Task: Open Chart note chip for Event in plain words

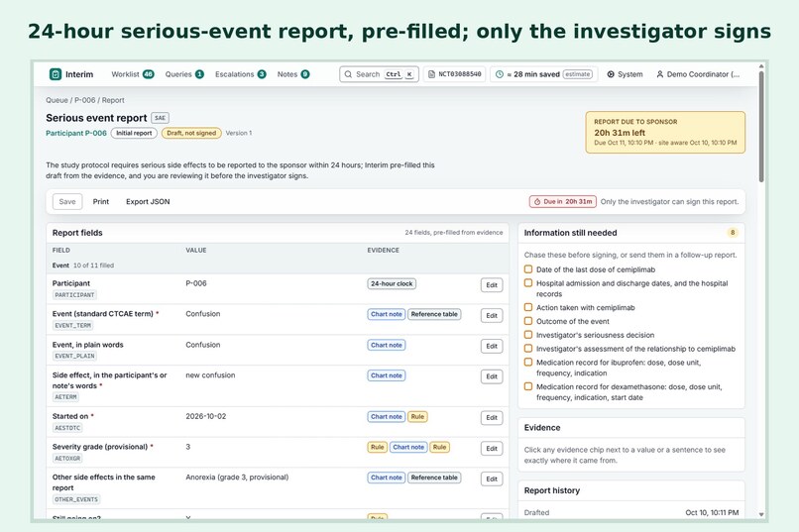Action: tap(387, 345)
